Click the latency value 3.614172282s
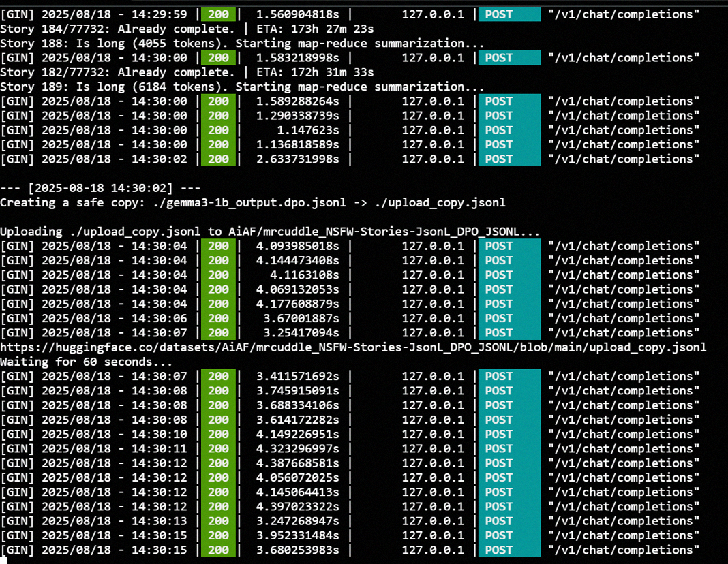This screenshot has width=728, height=564. click(x=298, y=420)
